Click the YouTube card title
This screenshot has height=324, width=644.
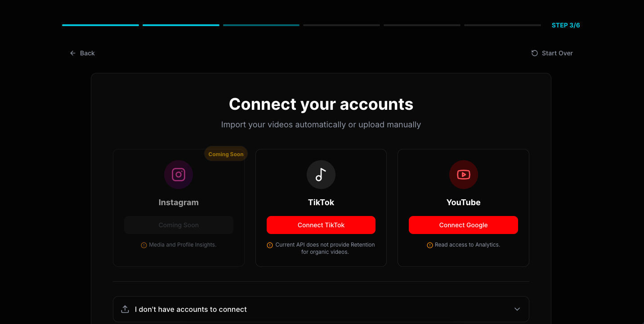463,202
